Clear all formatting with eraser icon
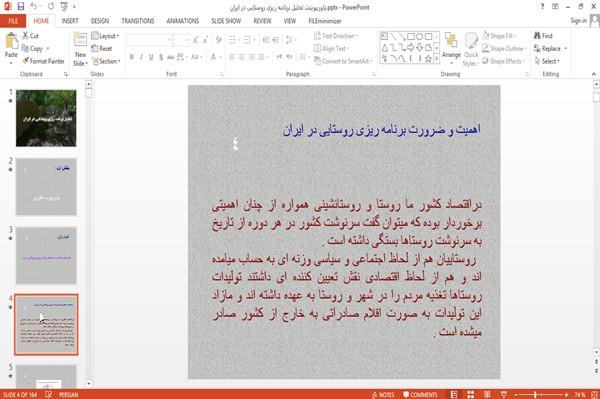600x399 pixels. pyautogui.click(x=218, y=40)
